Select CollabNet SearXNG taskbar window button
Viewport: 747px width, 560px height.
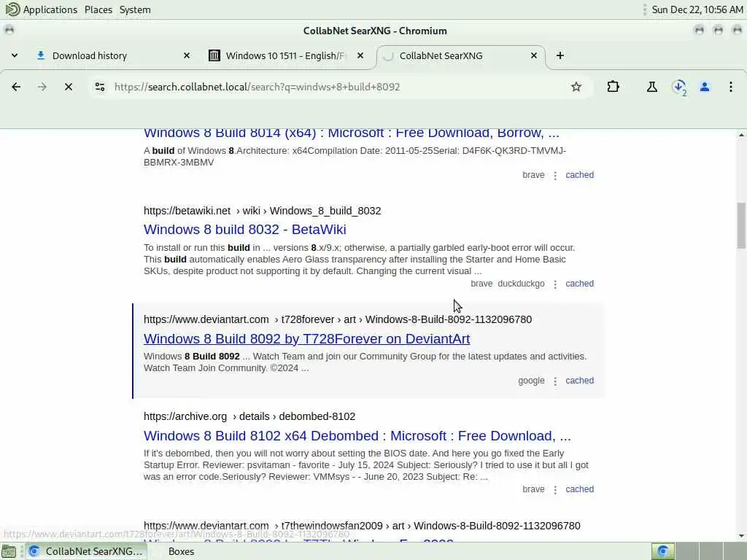coord(86,551)
